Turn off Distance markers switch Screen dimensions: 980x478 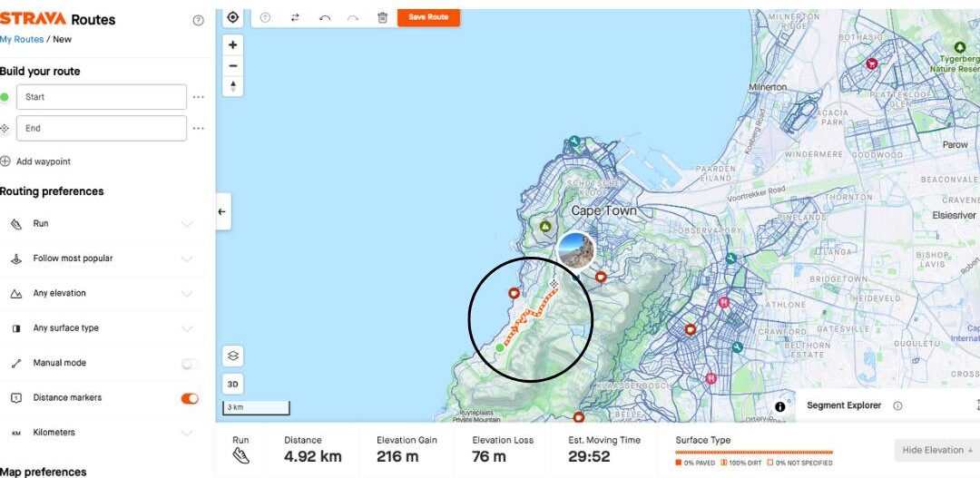pos(190,398)
